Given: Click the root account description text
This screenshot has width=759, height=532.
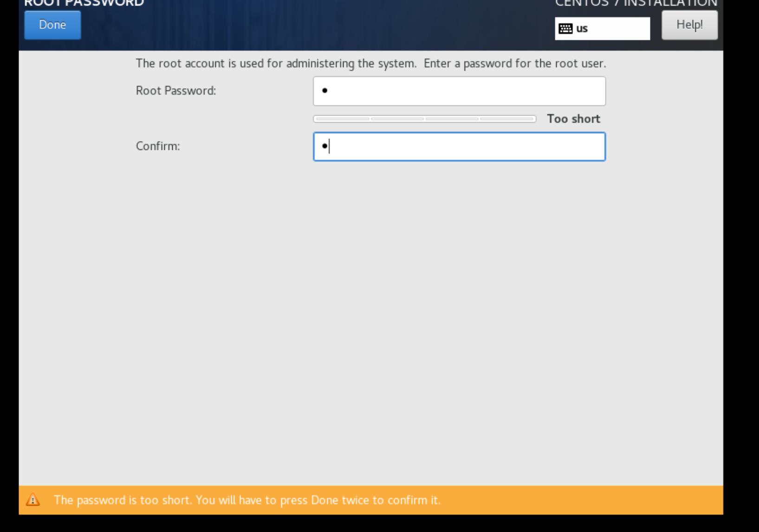Looking at the screenshot, I should [x=371, y=64].
